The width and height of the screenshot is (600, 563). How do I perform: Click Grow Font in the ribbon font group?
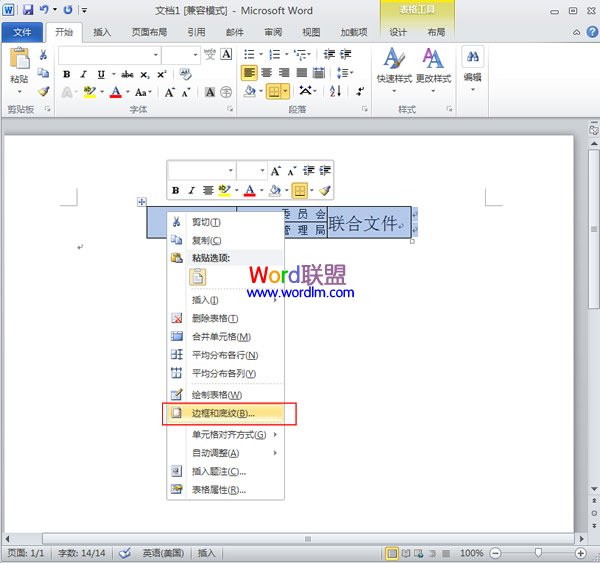click(x=169, y=92)
